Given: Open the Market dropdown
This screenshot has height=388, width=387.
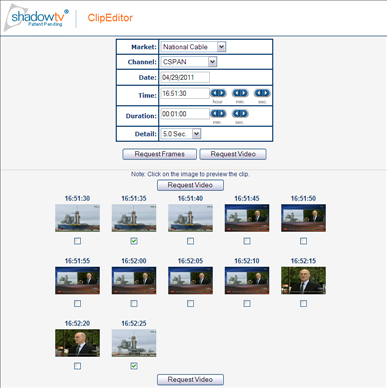Looking at the screenshot, I should [193, 47].
